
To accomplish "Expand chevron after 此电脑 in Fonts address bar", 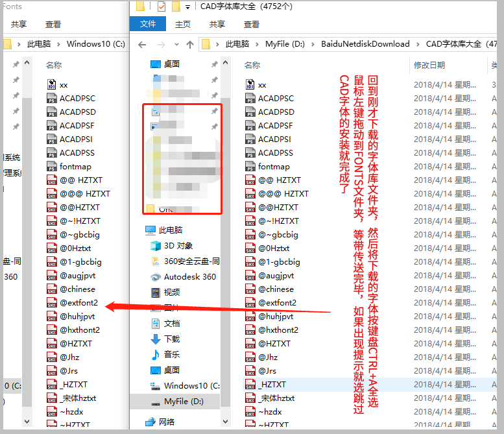I will pos(58,44).
